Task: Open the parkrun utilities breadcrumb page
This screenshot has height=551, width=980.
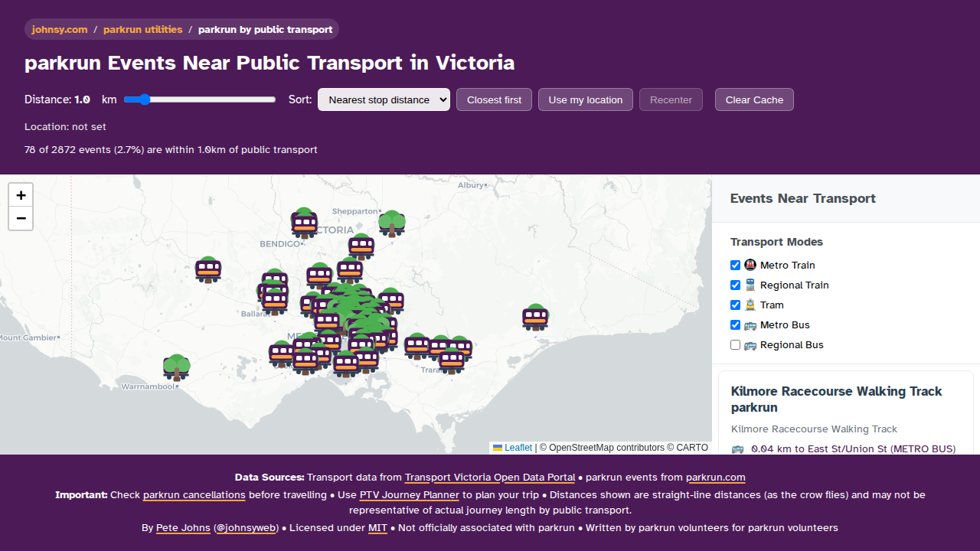Action: (x=142, y=29)
